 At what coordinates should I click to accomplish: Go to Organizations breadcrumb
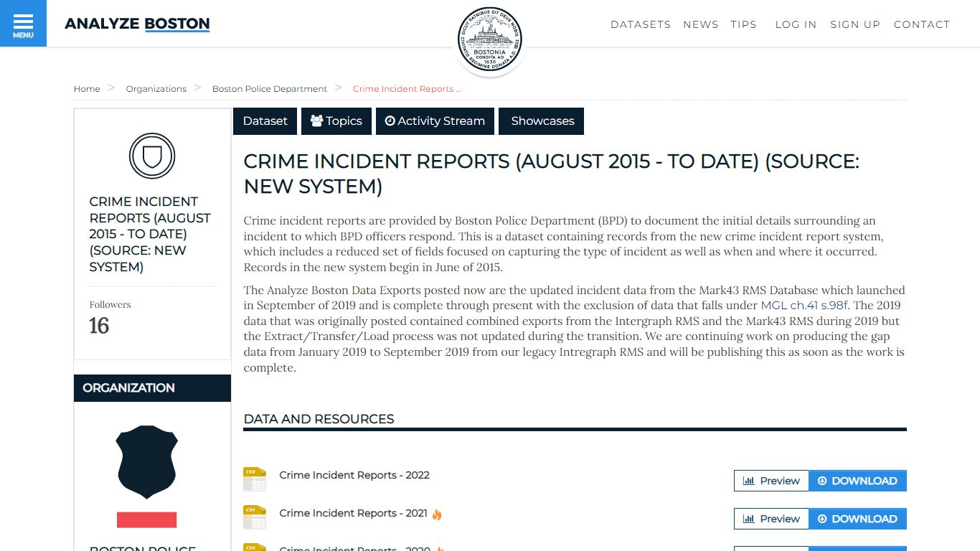[x=156, y=89]
